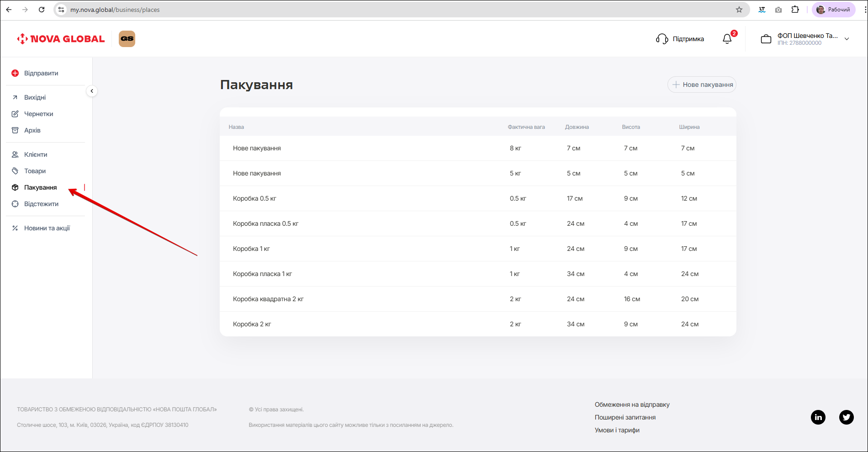The width and height of the screenshot is (868, 452).
Task: Open the Рабочий browser profile
Action: [833, 10]
